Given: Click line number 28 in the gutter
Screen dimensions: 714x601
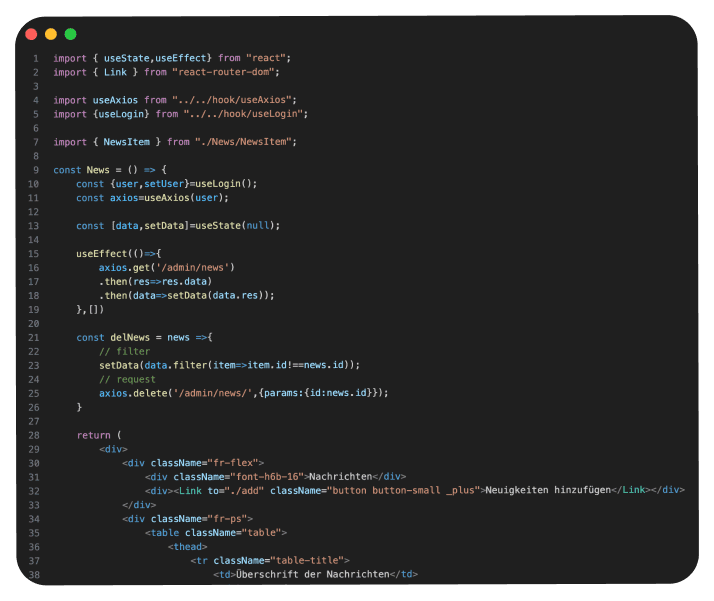Looking at the screenshot, I should [x=33, y=435].
